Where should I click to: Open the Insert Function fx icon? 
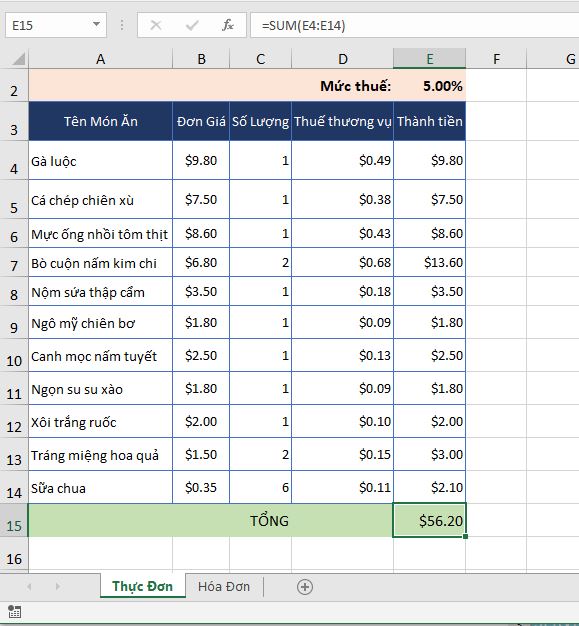(x=228, y=25)
